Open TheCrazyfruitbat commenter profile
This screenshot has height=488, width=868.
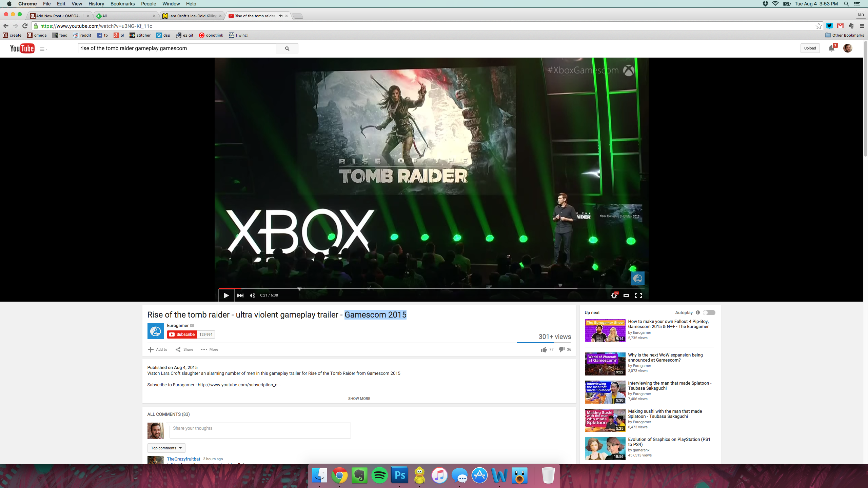point(183,459)
